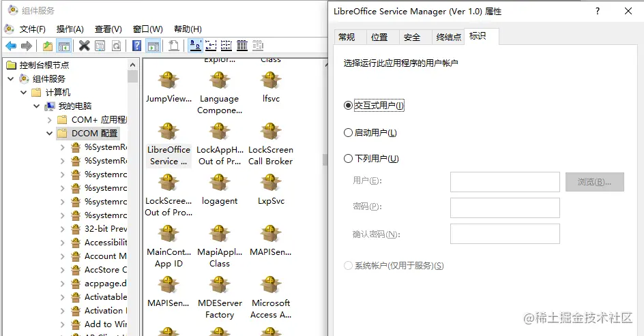Click the 确认密码(N) input field
Screen dimensions: 644x336
505,234
